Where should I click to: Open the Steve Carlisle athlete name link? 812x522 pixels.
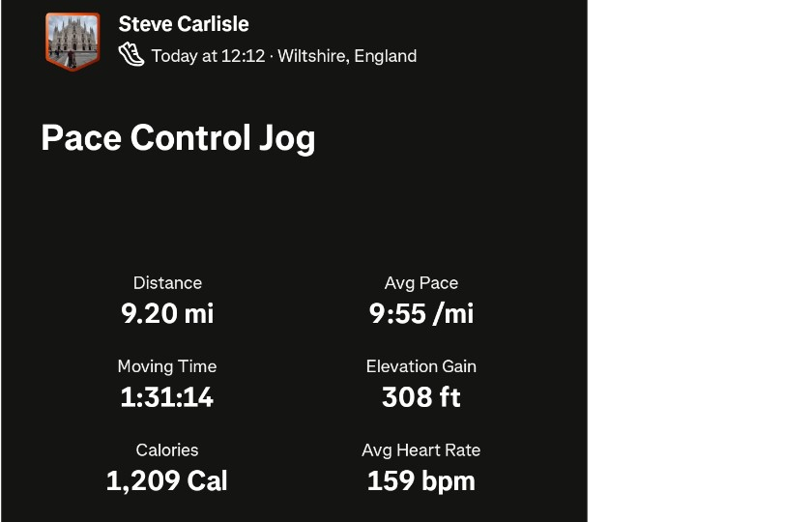coord(184,24)
